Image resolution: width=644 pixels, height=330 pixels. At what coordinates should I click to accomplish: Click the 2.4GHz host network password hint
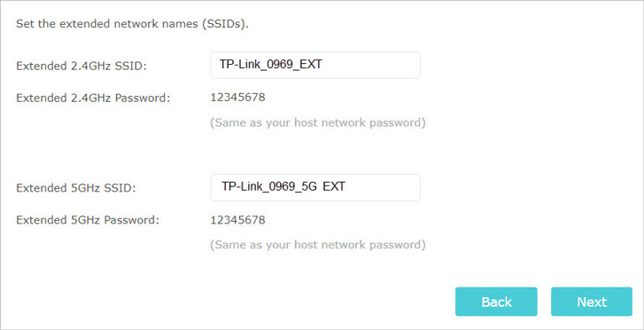(x=318, y=122)
